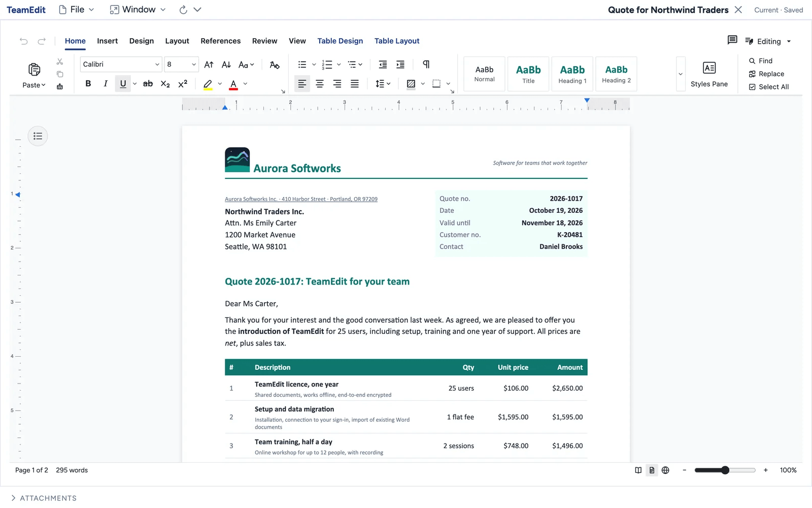Toggle Underline formatting

(x=123, y=84)
